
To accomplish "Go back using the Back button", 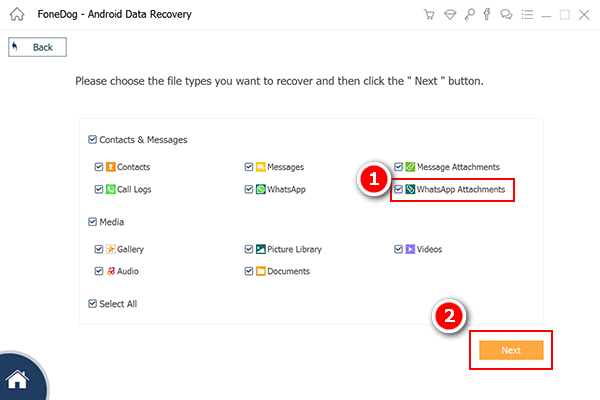I will (37, 47).
